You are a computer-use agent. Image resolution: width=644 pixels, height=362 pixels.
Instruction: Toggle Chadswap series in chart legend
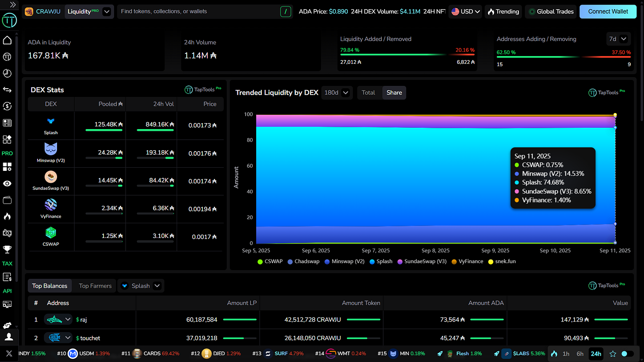(x=303, y=261)
